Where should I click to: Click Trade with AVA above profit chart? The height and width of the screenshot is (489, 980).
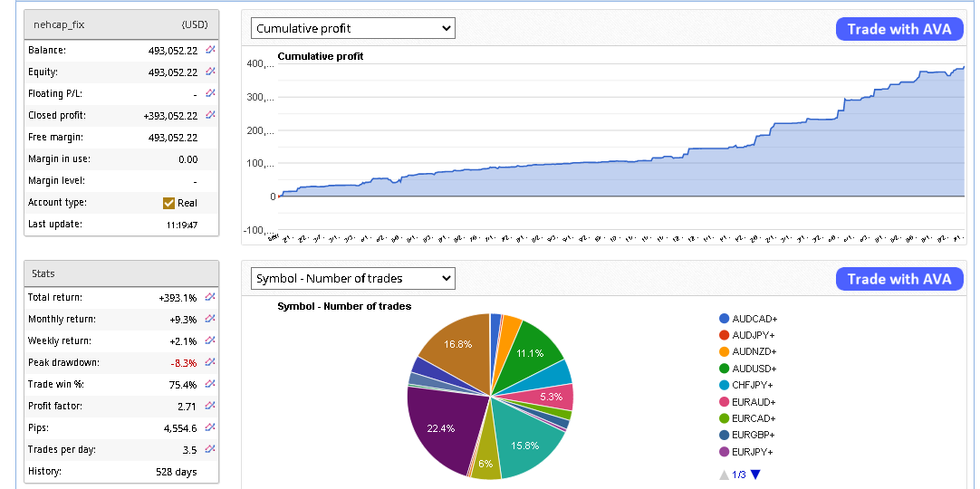pyautogui.click(x=898, y=29)
